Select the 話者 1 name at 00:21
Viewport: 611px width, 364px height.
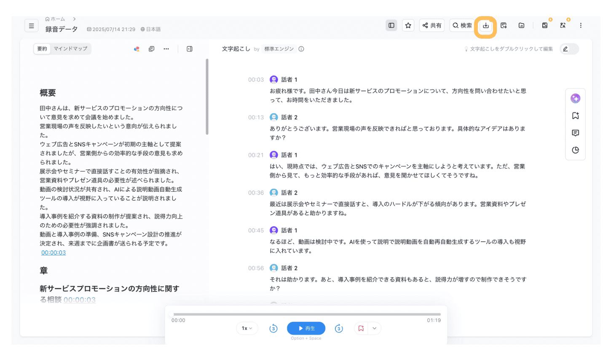pyautogui.click(x=289, y=155)
